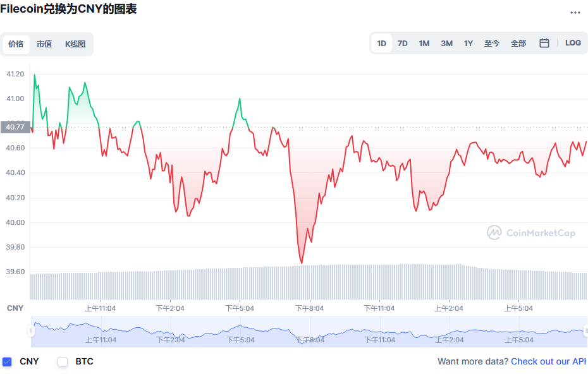The height and width of the screenshot is (379, 588).
Task: Switch to the 价格 tab
Action: coord(16,44)
